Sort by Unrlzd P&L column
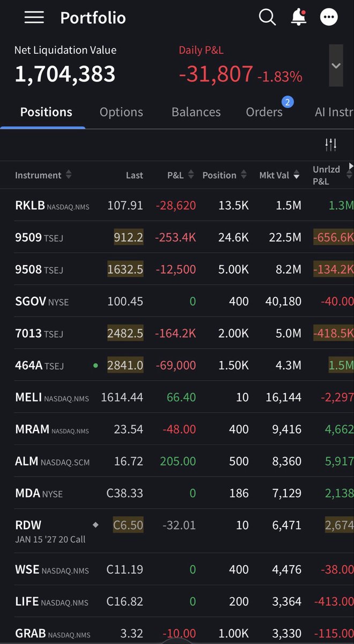This screenshot has width=354, height=644. 332,175
